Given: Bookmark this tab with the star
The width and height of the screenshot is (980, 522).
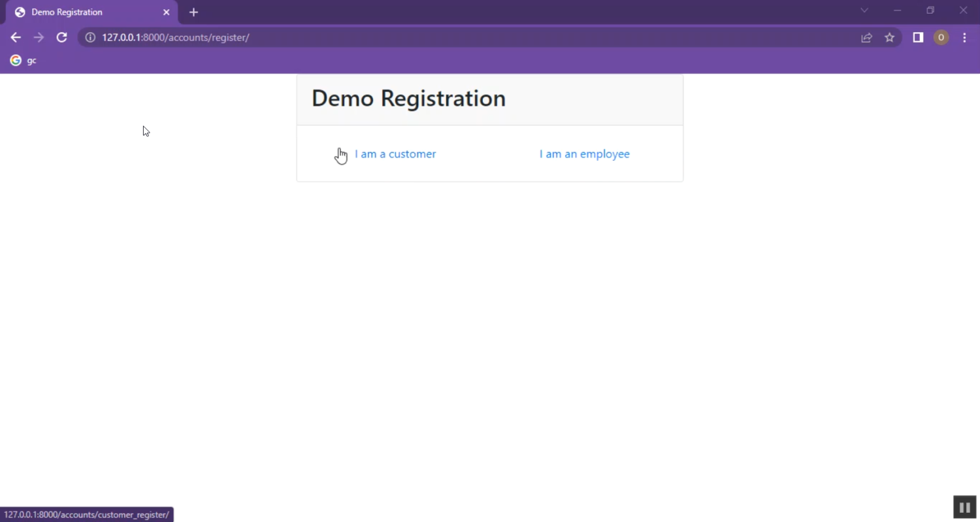Looking at the screenshot, I should [x=889, y=38].
